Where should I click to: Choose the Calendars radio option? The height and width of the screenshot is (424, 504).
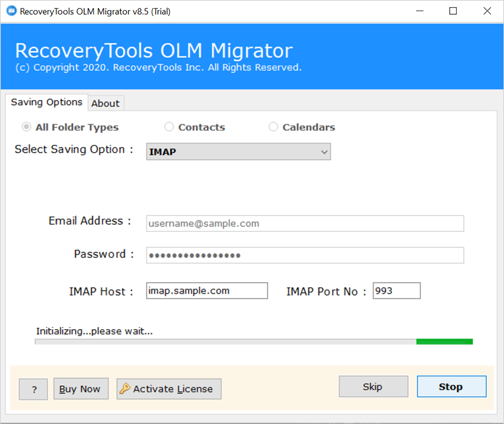[x=273, y=127]
